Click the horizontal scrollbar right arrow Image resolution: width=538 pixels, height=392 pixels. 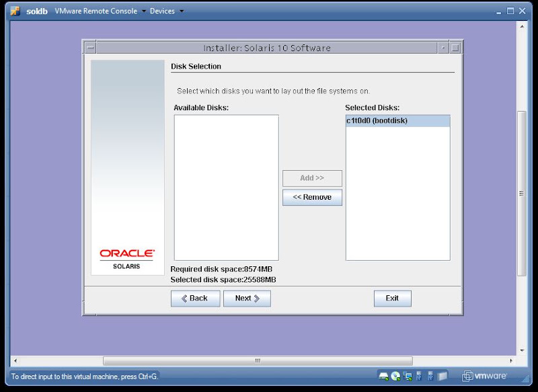pos(511,361)
